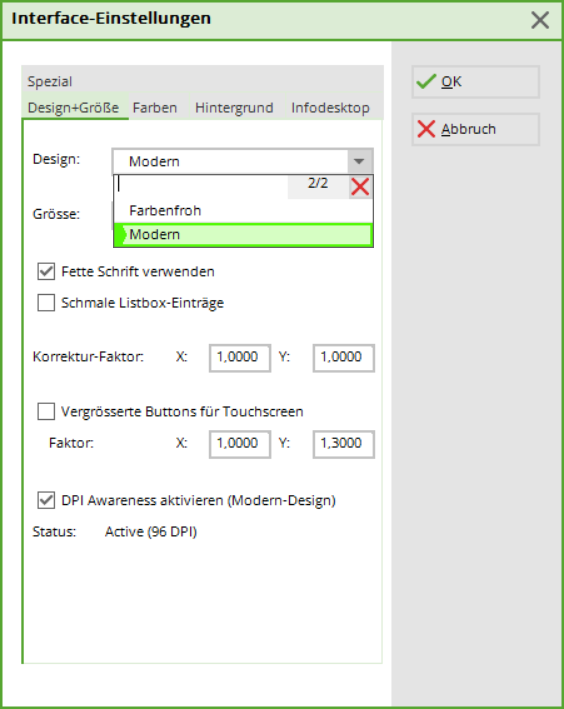Collapse the Design dropdown arrow
Viewport: 564px width, 709px height.
(360, 161)
